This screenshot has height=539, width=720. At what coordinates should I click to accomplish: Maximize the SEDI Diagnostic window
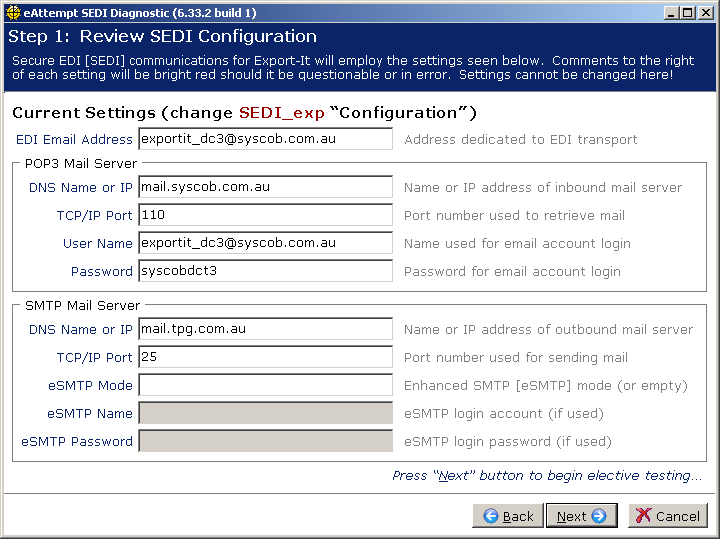[685, 12]
